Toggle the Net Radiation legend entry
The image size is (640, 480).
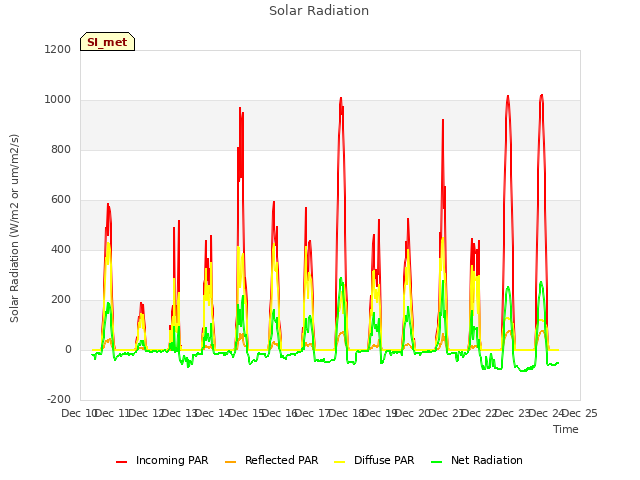[477, 460]
